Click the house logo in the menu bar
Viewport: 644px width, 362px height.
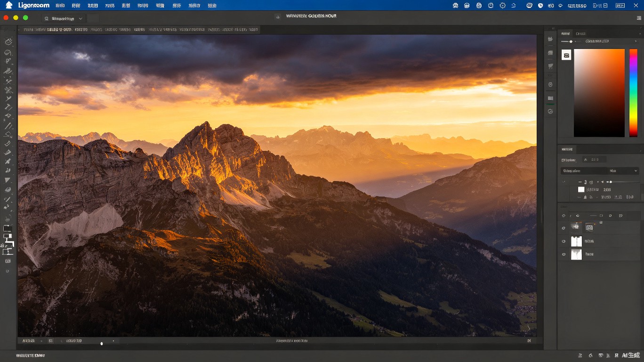(x=8, y=5)
